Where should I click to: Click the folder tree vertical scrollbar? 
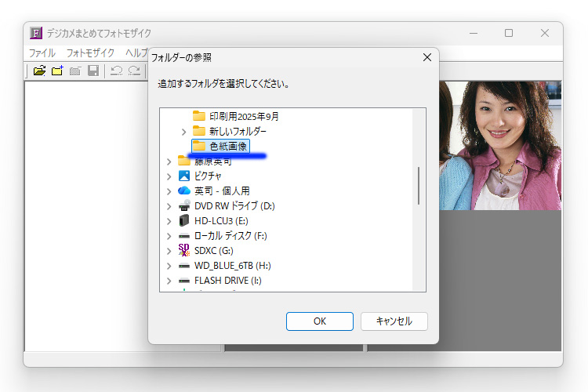419,186
